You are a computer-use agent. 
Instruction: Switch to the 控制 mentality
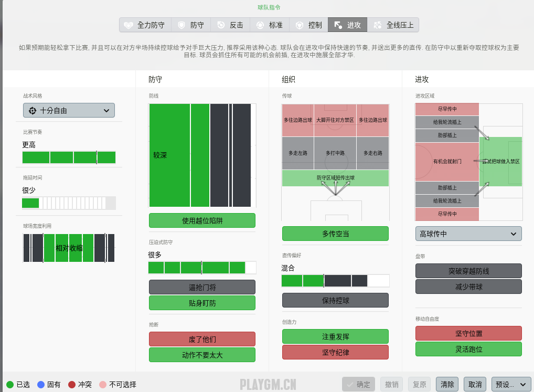click(308, 25)
